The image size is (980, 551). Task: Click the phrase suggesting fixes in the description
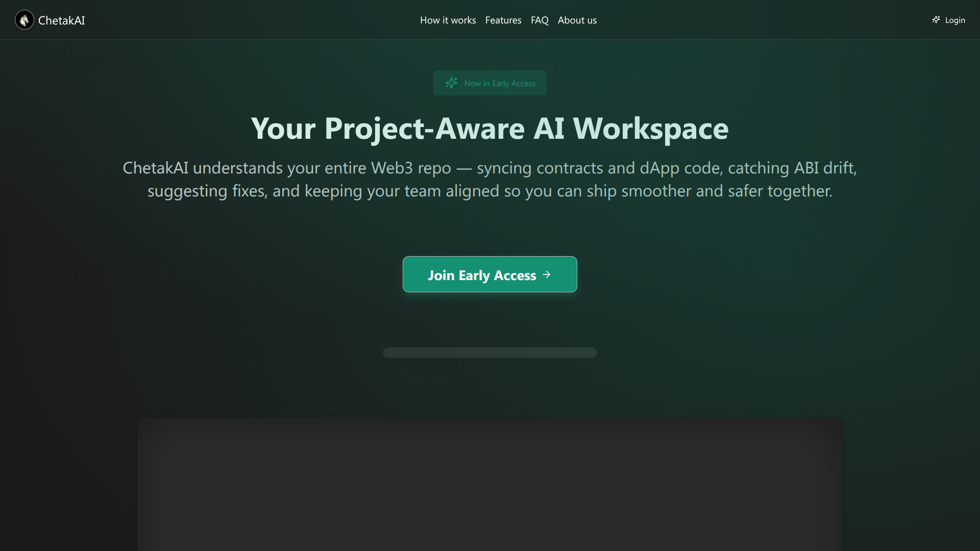(207, 191)
